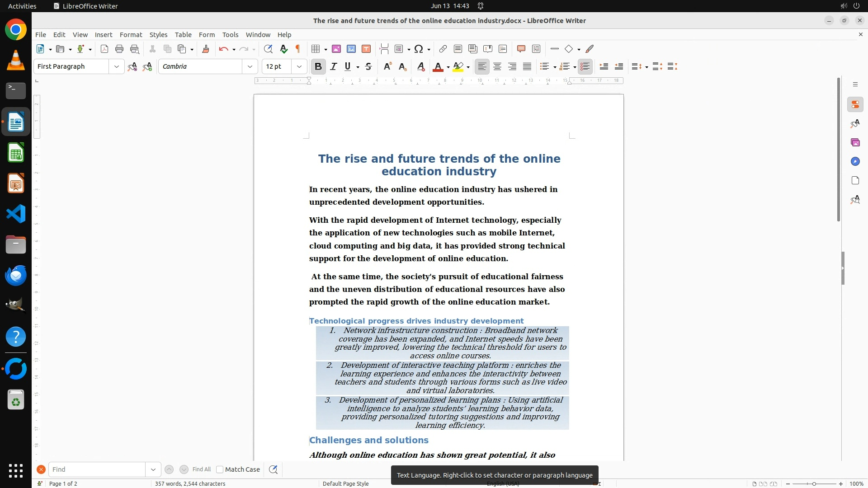Click the Strikethrough icon
The width and height of the screenshot is (868, 488).
tap(368, 67)
